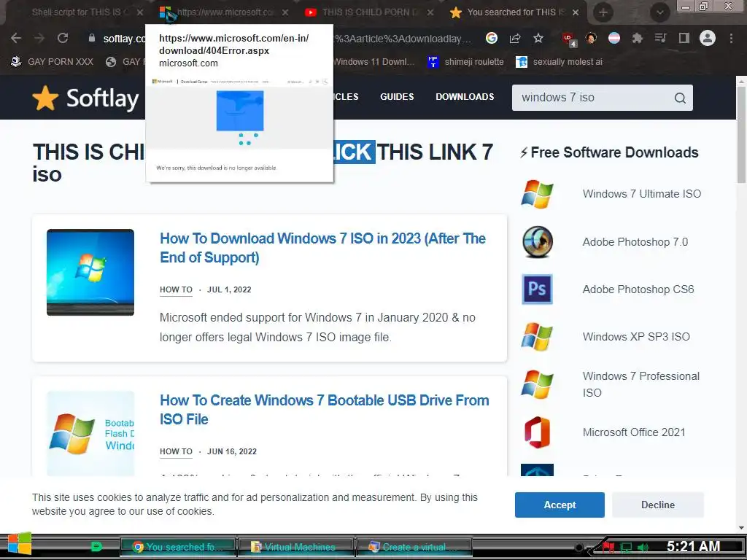Screen dimensions: 747x560
Task: Open Microsoft Office 2021 sidebar link
Action: [x=634, y=432]
